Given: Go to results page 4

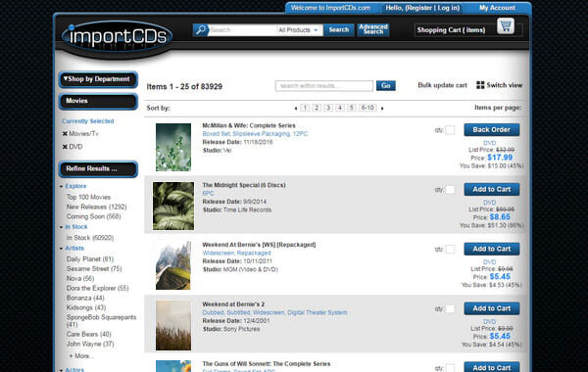Looking at the screenshot, I should tap(340, 108).
